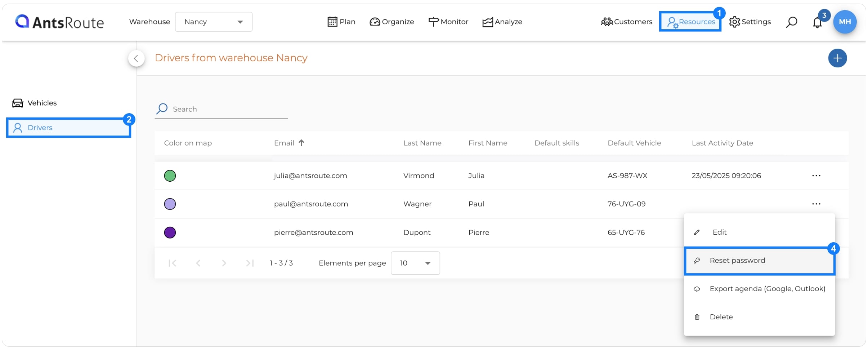Click the Virmond last name cell
This screenshot has width=868, height=350.
coord(419,176)
